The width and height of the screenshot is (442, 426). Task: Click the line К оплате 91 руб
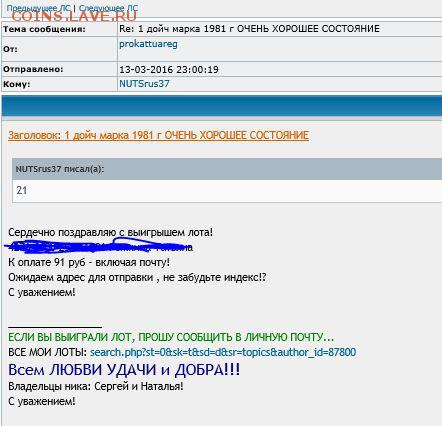point(89,262)
